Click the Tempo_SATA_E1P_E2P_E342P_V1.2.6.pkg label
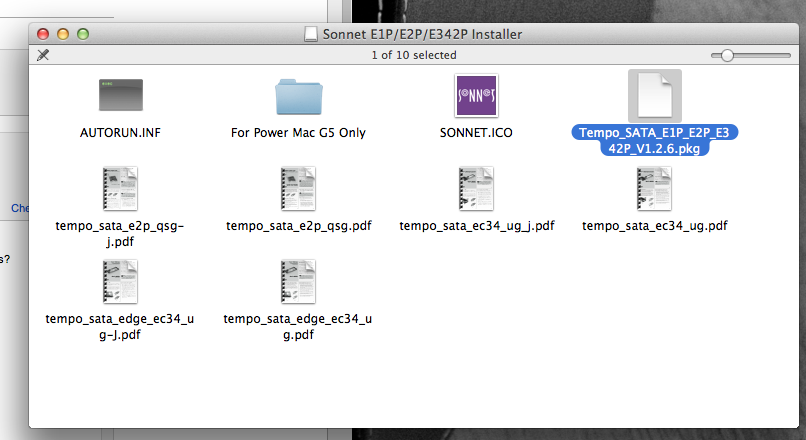 click(654, 140)
